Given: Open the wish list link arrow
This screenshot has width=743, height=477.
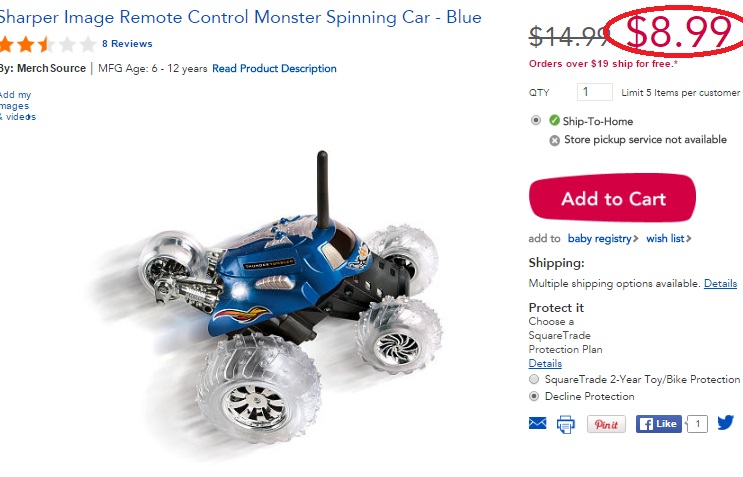Looking at the screenshot, I should (689, 238).
